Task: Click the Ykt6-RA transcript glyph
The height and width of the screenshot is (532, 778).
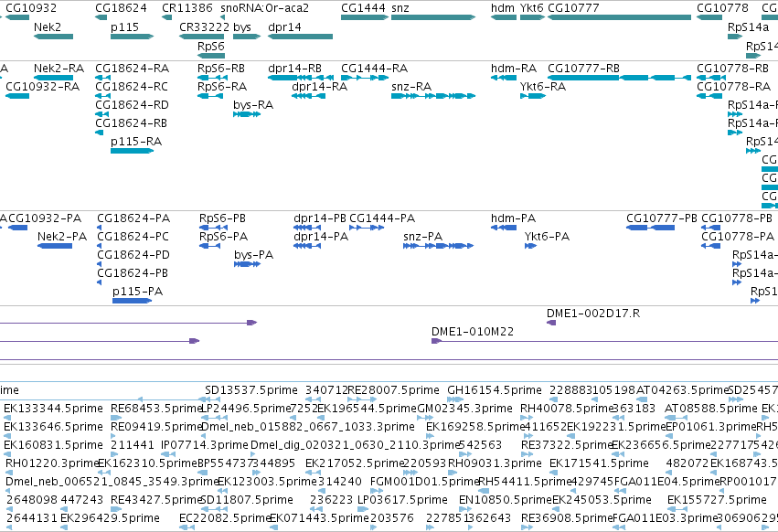Action: tap(532, 96)
